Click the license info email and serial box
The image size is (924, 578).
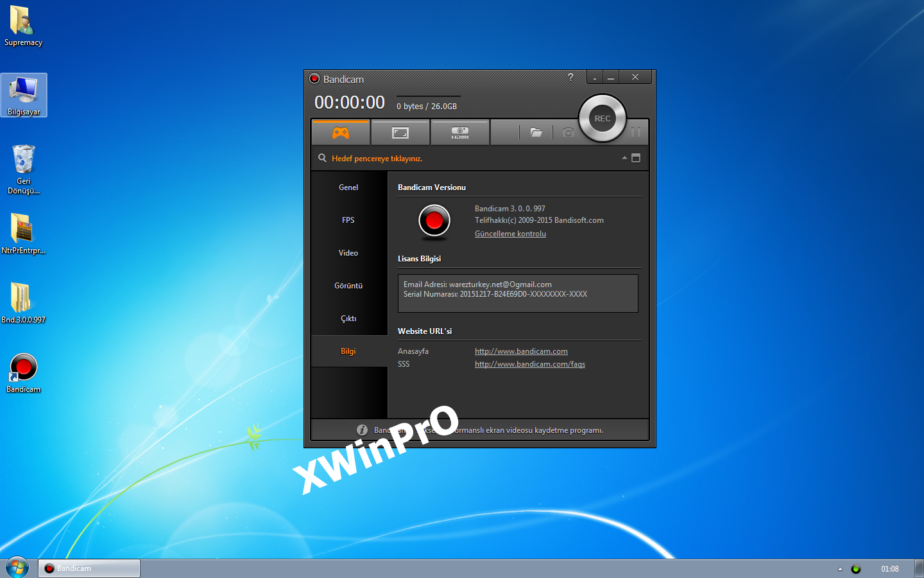(x=518, y=293)
